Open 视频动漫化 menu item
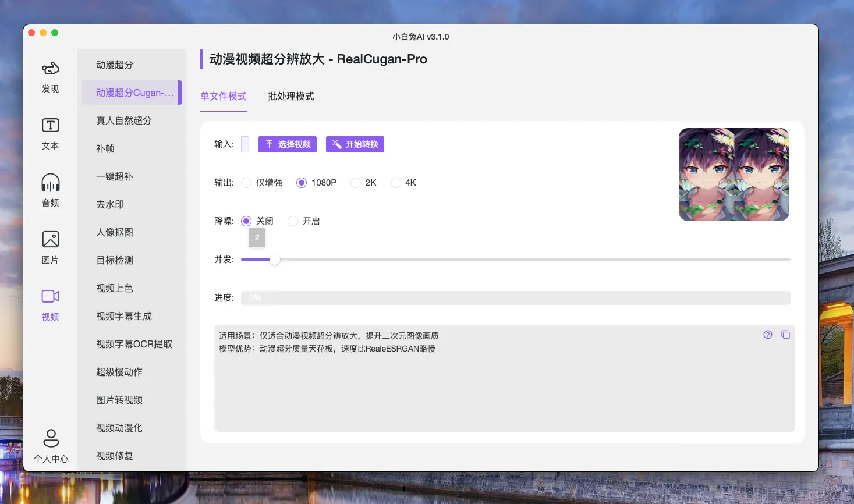Viewport: 854px width, 504px height. pos(132,428)
